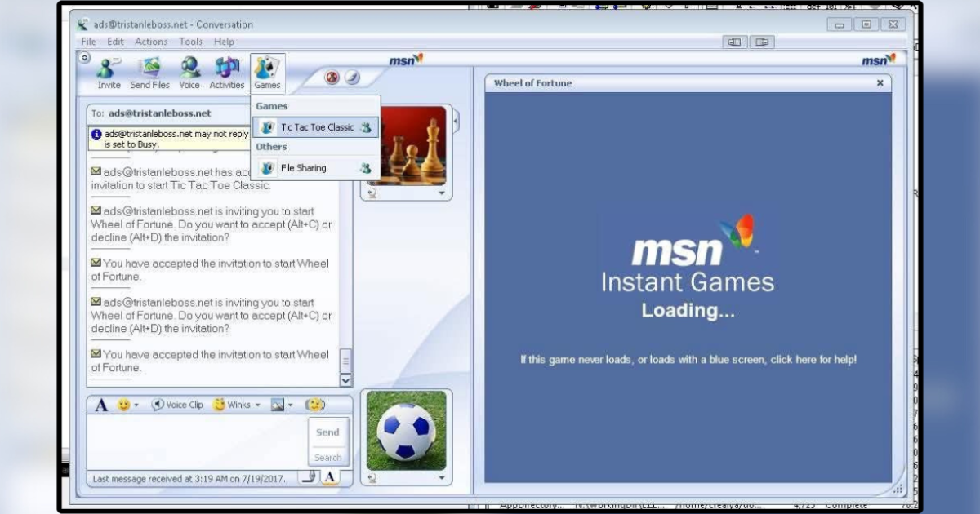Open the Tools menu
This screenshot has width=980, height=514.
tap(190, 42)
